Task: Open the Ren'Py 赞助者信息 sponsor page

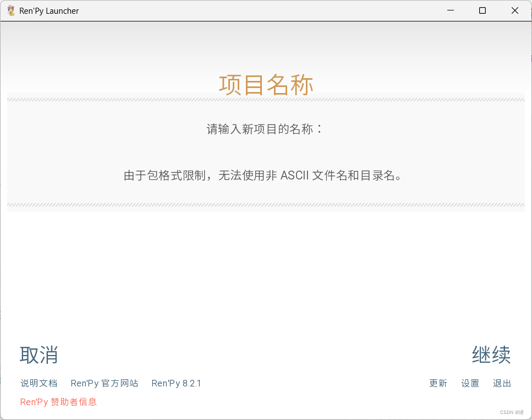Action: [x=58, y=402]
